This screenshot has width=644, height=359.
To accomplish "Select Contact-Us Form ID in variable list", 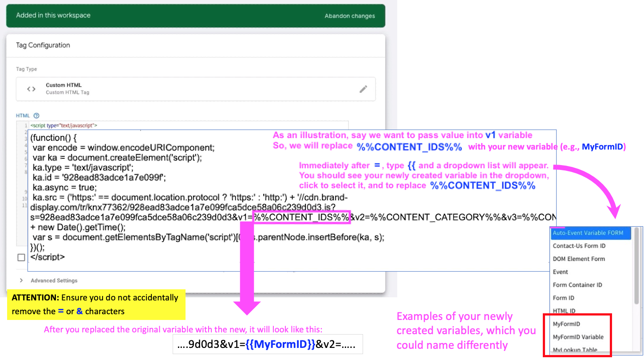I will coord(579,246).
